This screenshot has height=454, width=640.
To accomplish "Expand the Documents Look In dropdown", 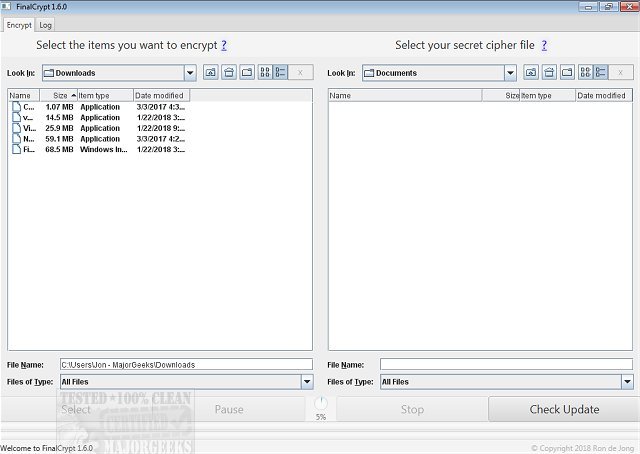I will (510, 73).
